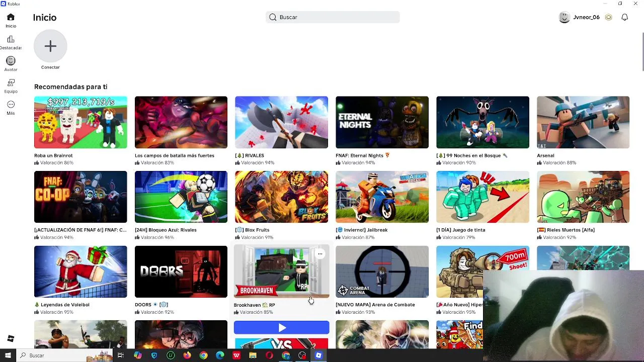
Task: Focus the Buscar search field
Action: tap(333, 17)
